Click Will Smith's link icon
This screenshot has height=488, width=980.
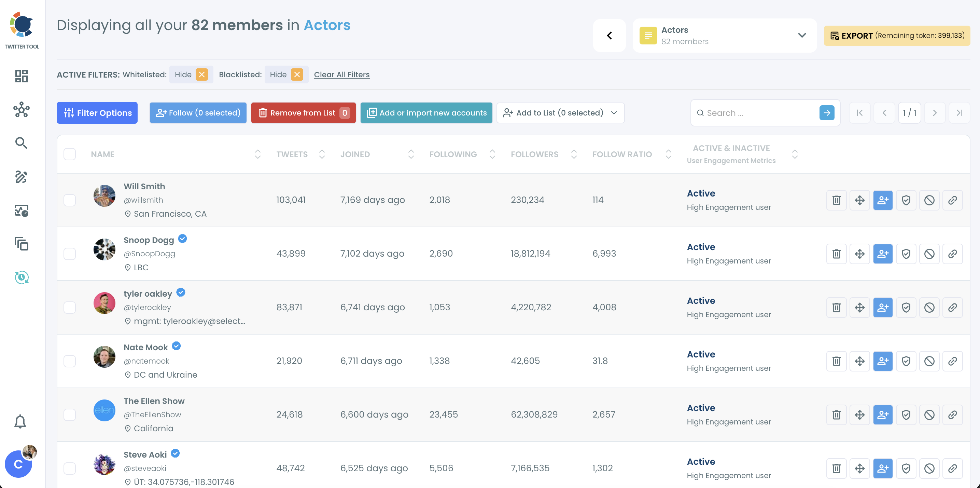click(952, 200)
